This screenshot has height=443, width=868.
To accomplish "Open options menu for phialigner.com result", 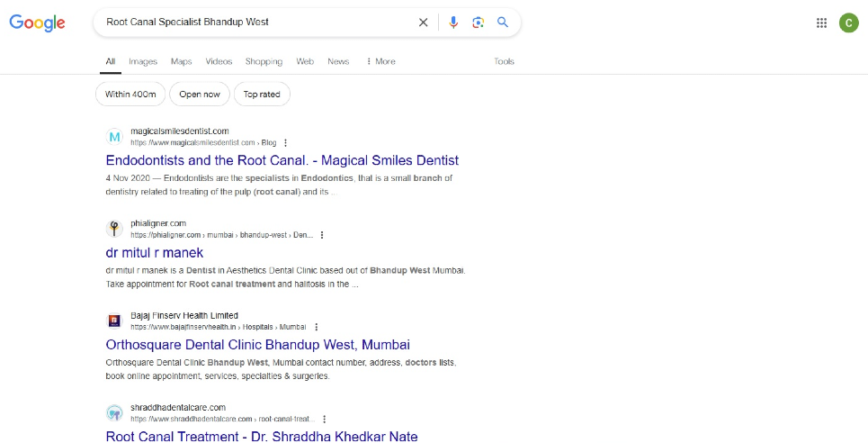I will (x=322, y=235).
